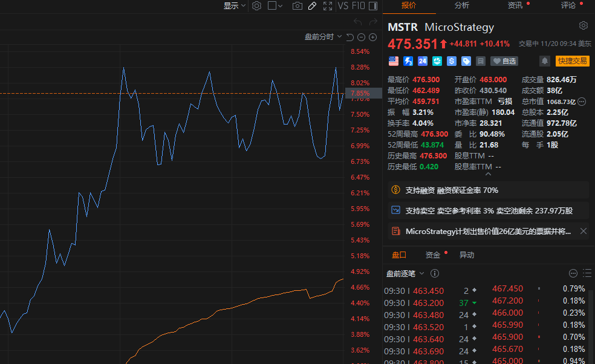Screen dimensions: 595x364
Task: Click price level 466.000
Action: (507, 313)
